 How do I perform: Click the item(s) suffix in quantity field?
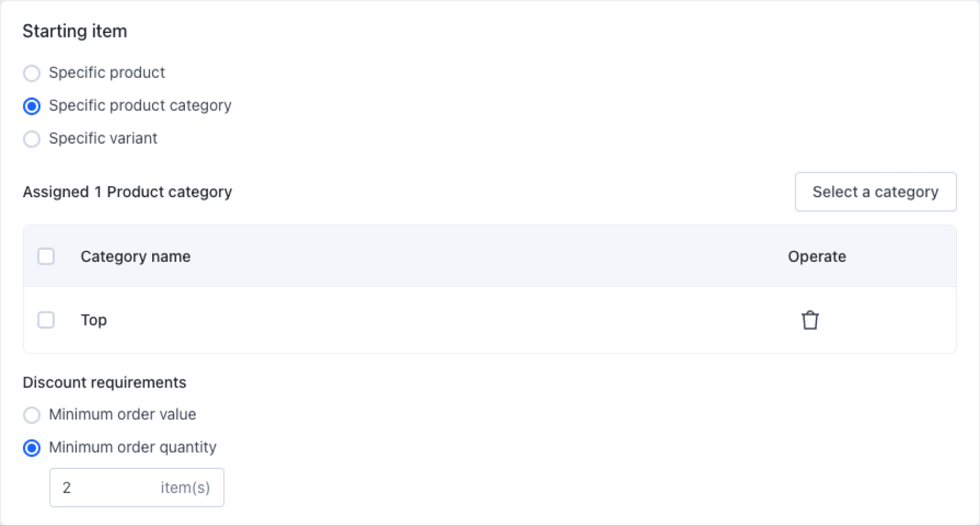click(x=185, y=488)
